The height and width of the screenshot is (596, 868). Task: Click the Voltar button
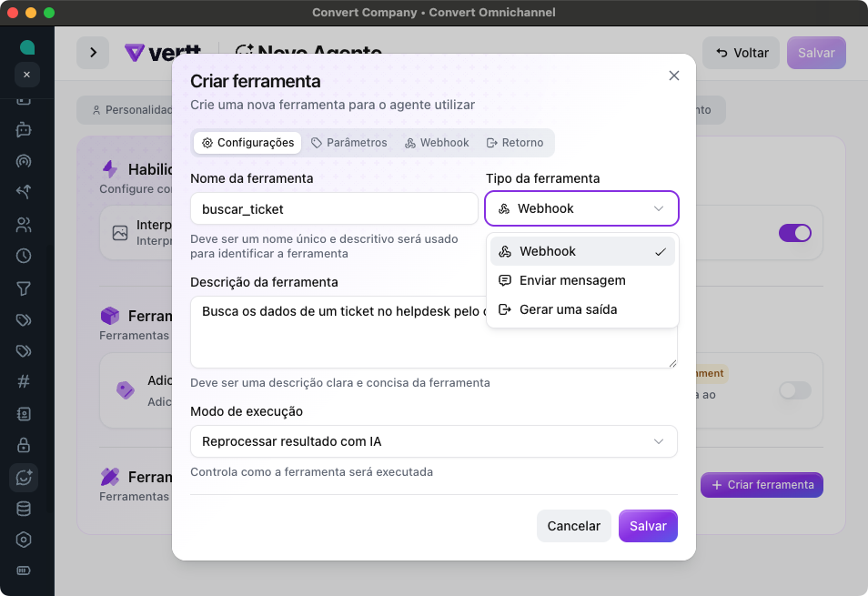click(742, 53)
